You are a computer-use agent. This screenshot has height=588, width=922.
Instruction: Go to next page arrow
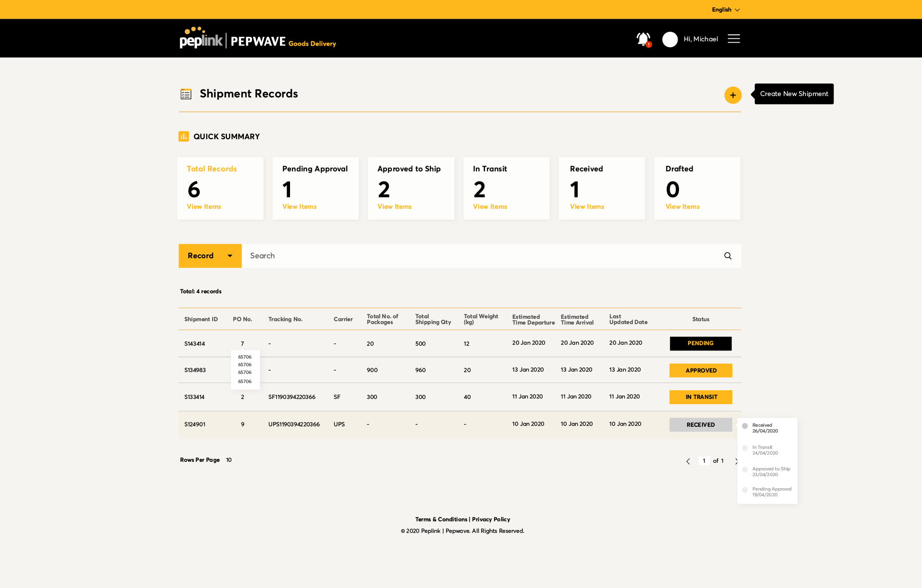tap(736, 461)
